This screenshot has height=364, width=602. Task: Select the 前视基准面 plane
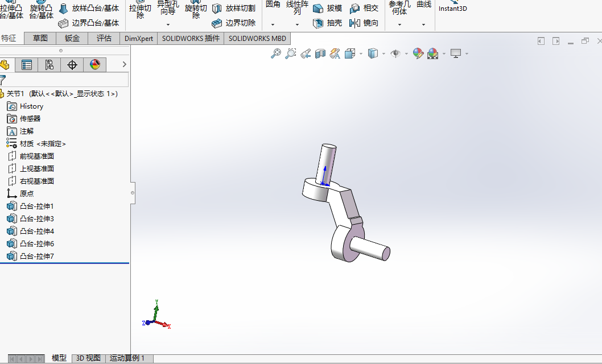(31, 156)
